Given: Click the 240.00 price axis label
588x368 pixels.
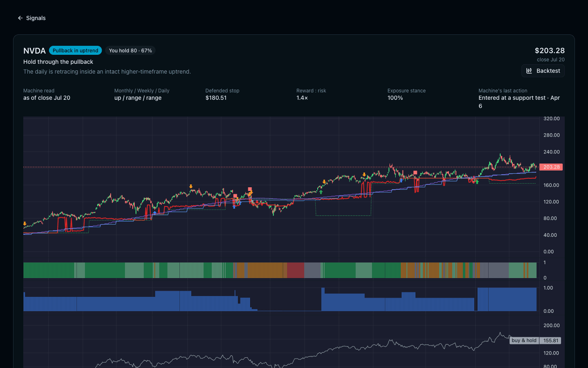Looking at the screenshot, I should (x=551, y=152).
